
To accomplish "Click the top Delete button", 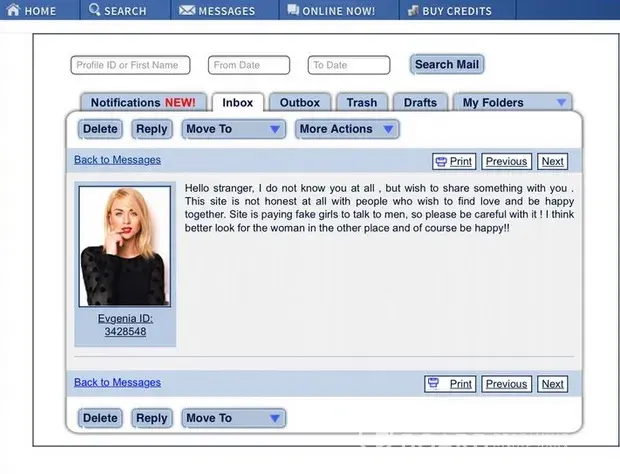I will [100, 129].
